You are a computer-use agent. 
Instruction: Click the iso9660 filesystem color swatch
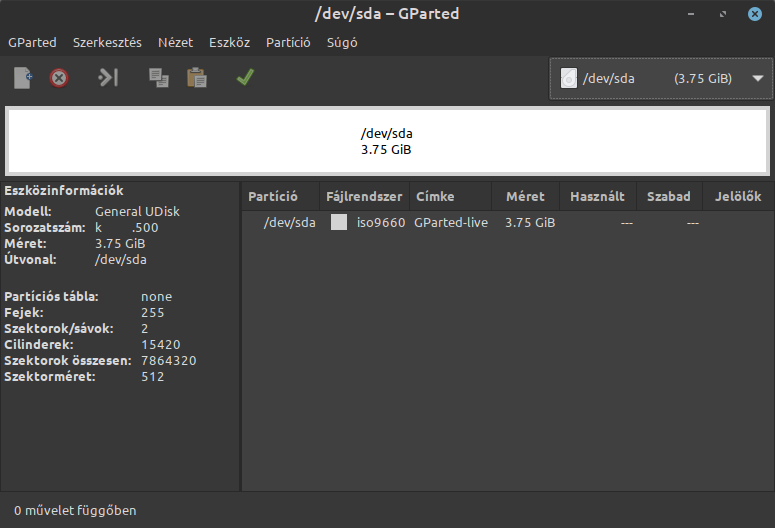339,222
